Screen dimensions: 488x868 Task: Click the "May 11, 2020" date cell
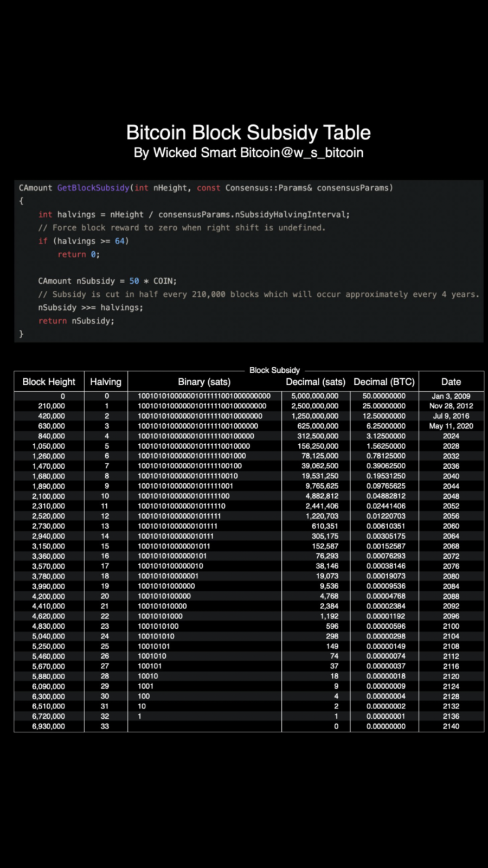click(x=451, y=426)
